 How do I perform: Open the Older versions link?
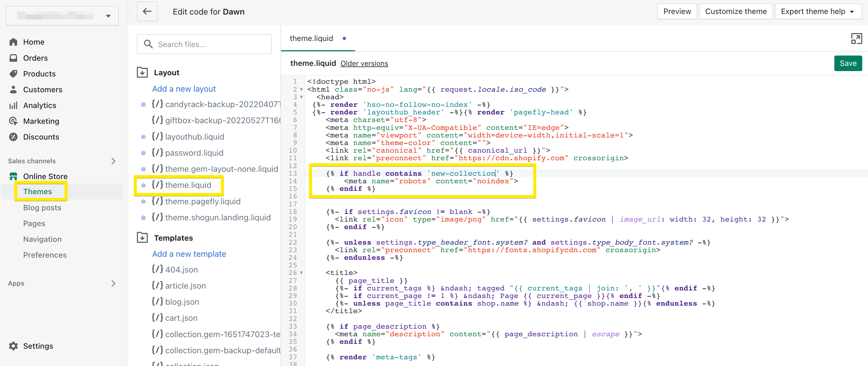pos(364,63)
